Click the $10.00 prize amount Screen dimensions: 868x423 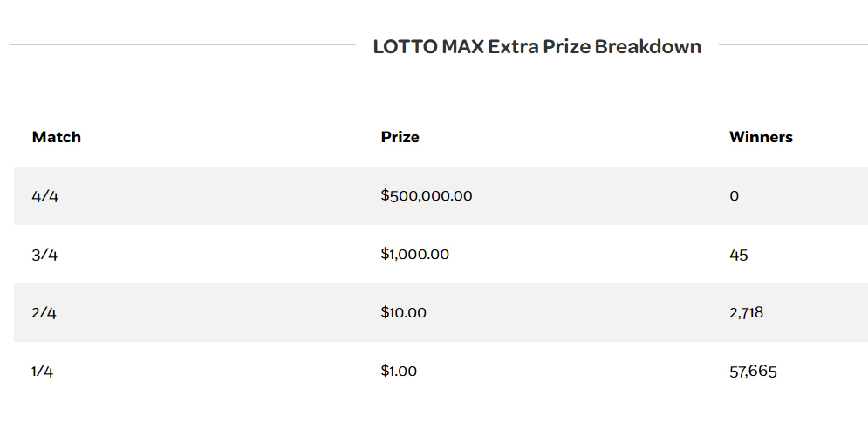coord(404,312)
